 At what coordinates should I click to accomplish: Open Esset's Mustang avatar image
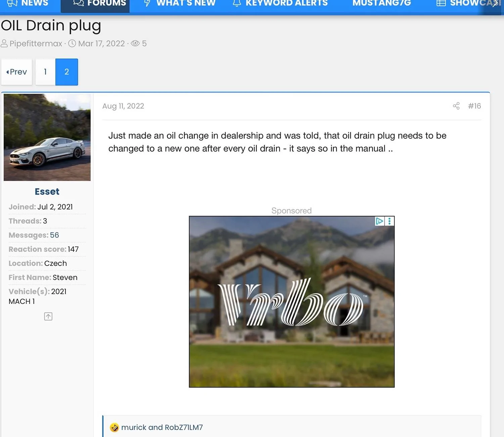click(x=47, y=137)
